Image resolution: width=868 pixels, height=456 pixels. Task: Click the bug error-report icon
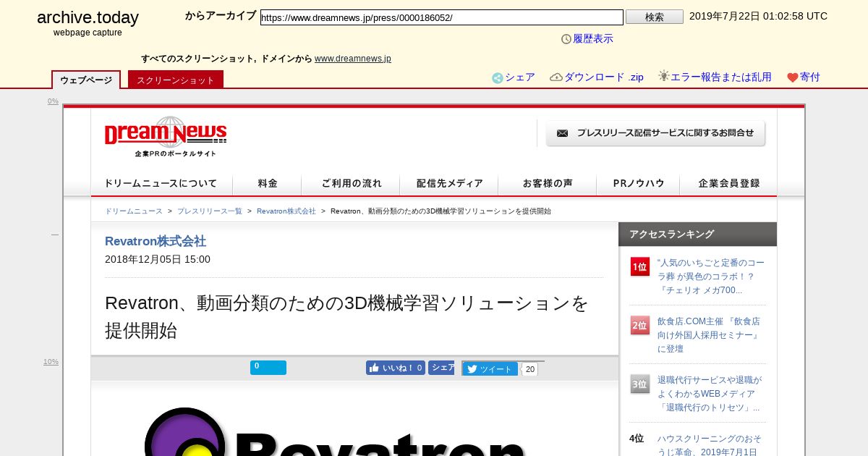pos(664,76)
